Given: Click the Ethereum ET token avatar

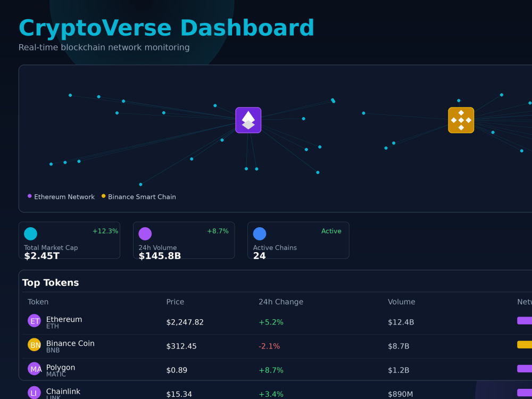Looking at the screenshot, I should click(34, 321).
